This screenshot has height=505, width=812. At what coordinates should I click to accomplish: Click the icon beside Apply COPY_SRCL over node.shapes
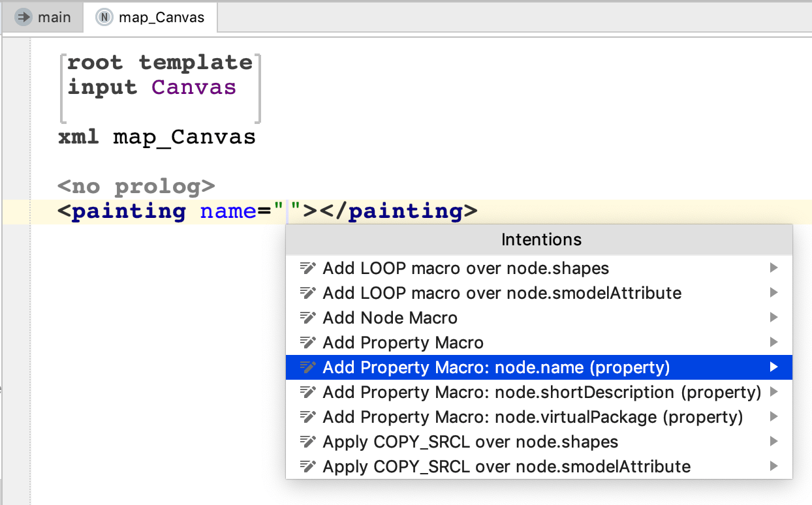click(307, 442)
